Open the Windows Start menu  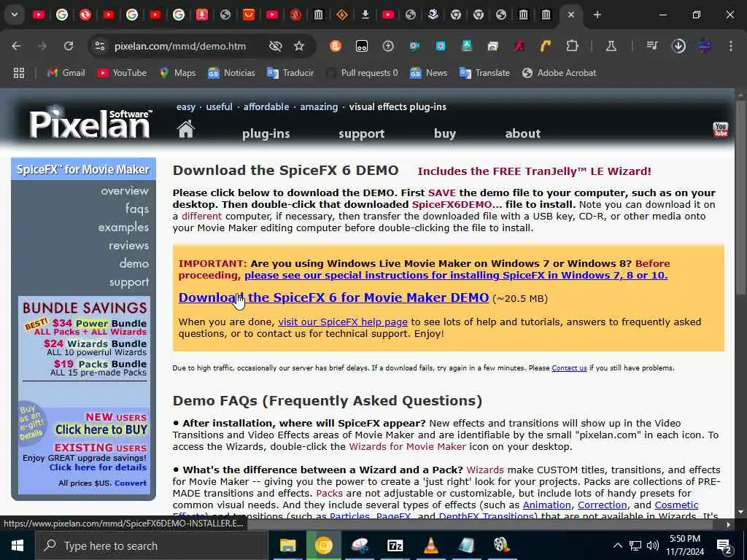tap(18, 545)
